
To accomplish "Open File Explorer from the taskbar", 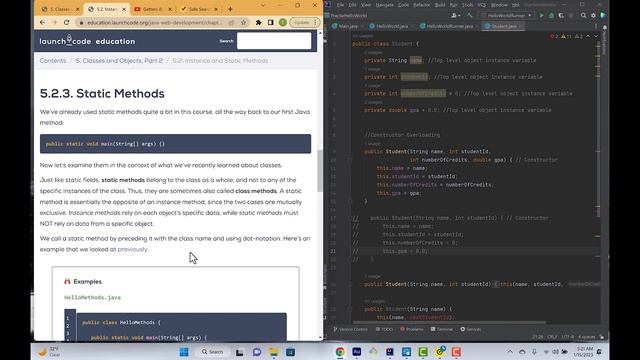I will coord(273,352).
